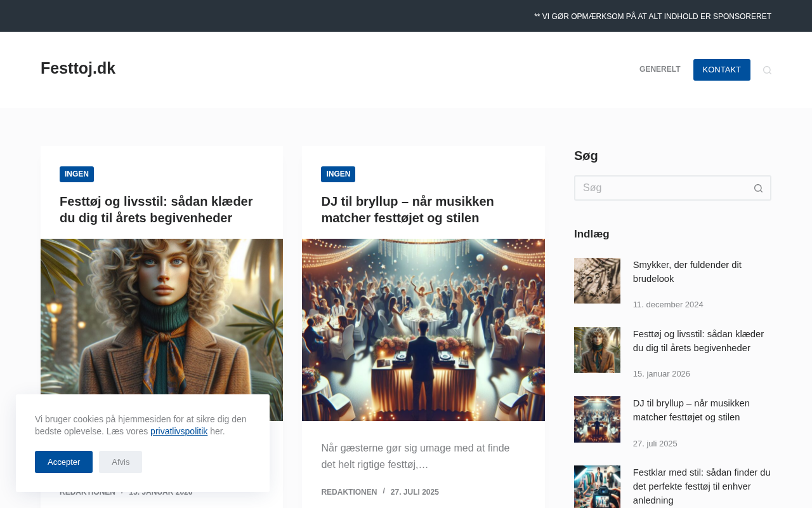This screenshot has height=508, width=812.
Task: Open article 'DJ til bryllup' headline in main grid
Action: [407, 210]
